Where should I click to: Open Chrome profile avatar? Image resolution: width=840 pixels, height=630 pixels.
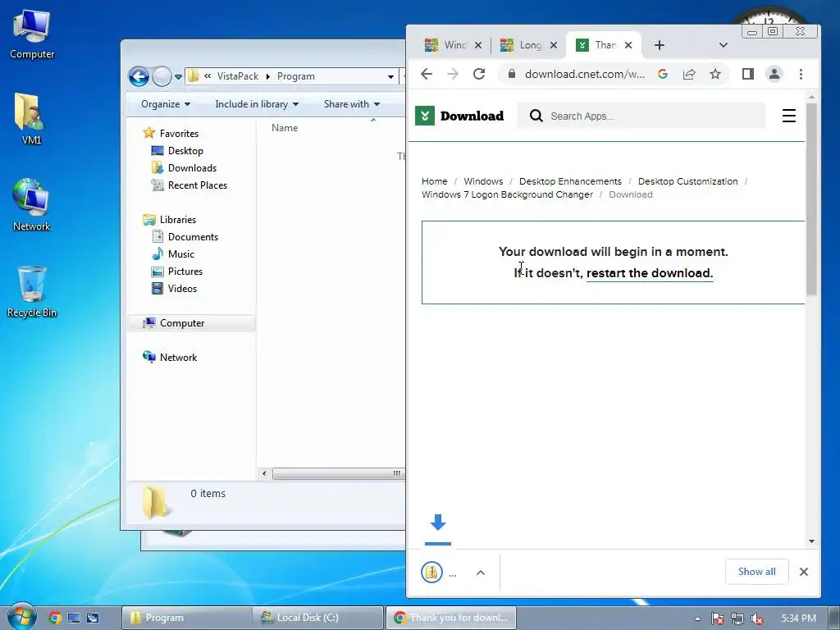[774, 74]
